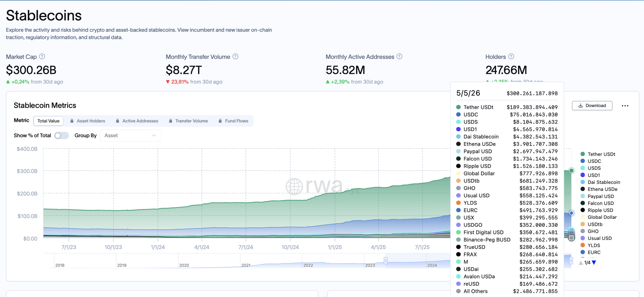Viewport: 644px width, 297px height.
Task: Click the left handle of the date range slider
Action: 385,261
